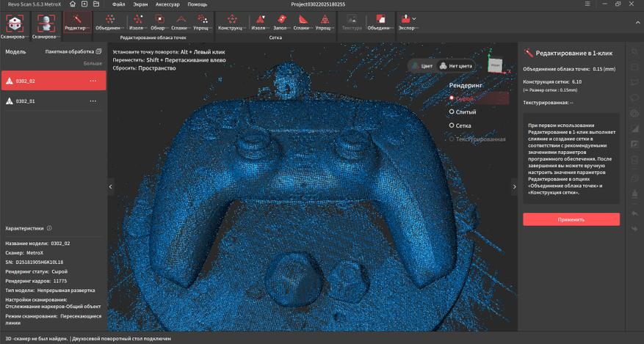The height and width of the screenshot is (344, 644).
Task: Select the Слитый rendering radio button
Action: pyautogui.click(x=452, y=112)
